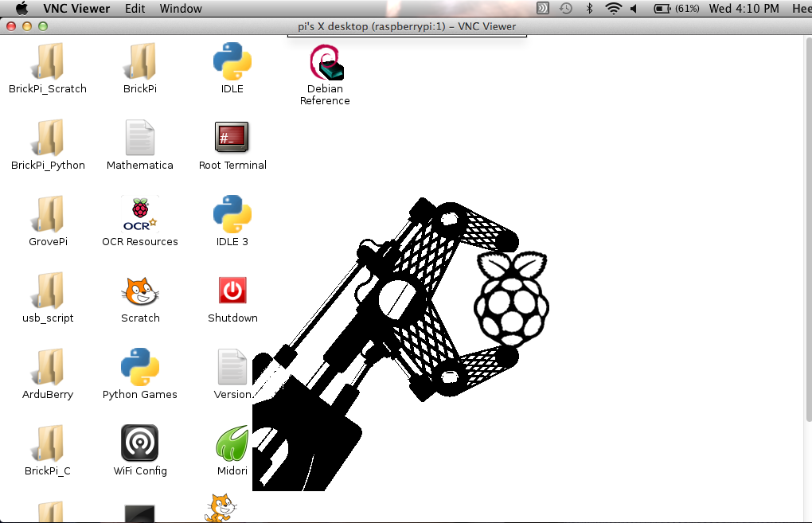
Task: Launch the Scratch cat icon
Action: point(140,291)
